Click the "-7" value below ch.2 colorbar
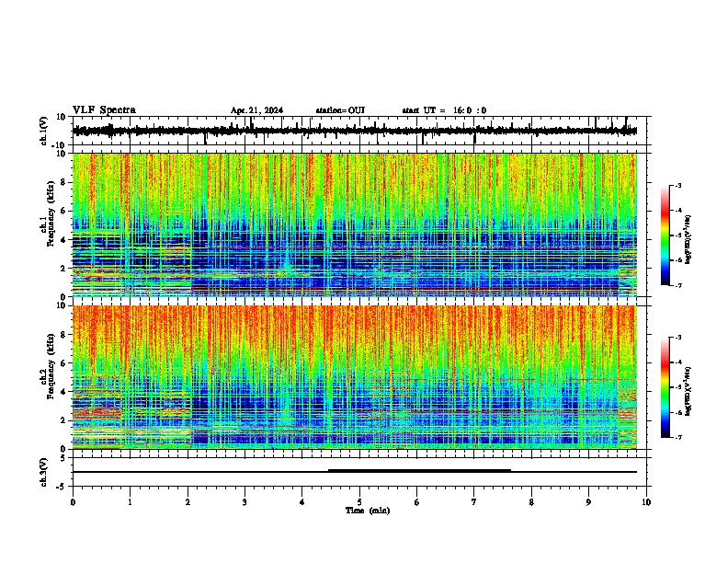This screenshot has width=728, height=563. coord(677,438)
